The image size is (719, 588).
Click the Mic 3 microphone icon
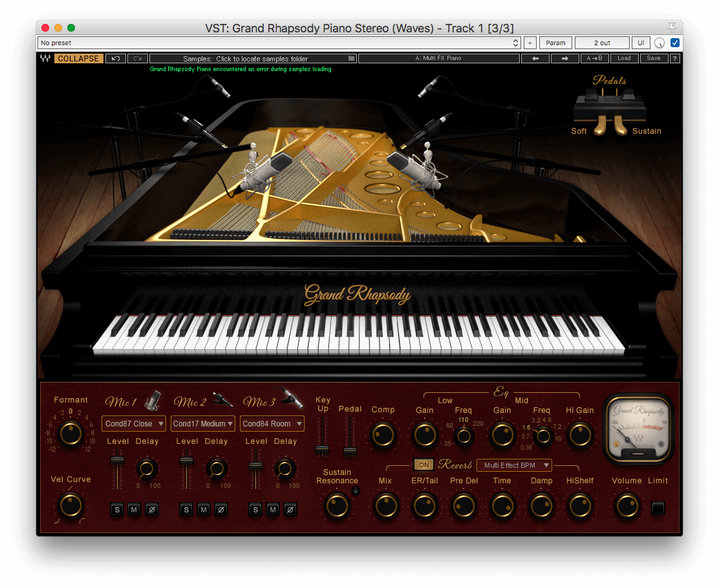[292, 397]
